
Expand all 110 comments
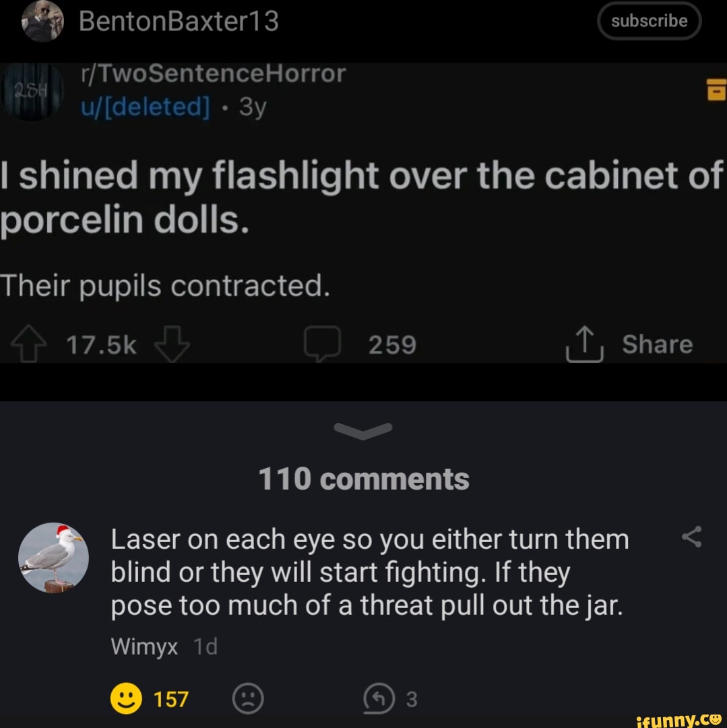(x=363, y=478)
